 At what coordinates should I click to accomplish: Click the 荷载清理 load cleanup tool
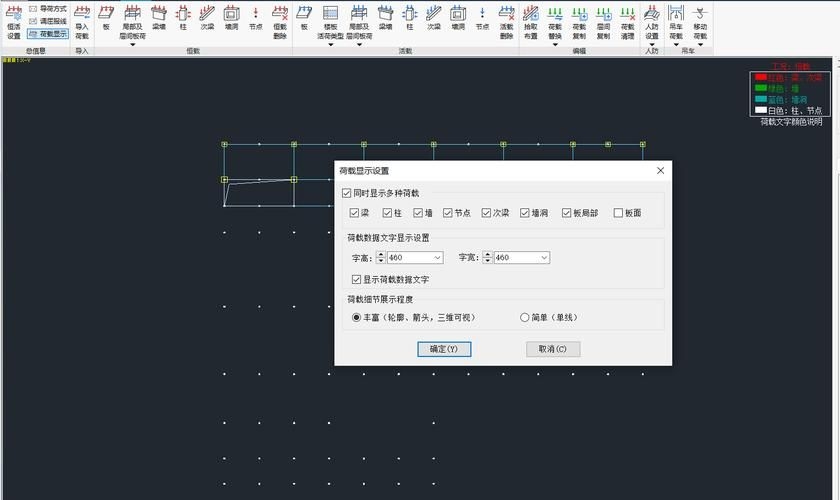627,23
